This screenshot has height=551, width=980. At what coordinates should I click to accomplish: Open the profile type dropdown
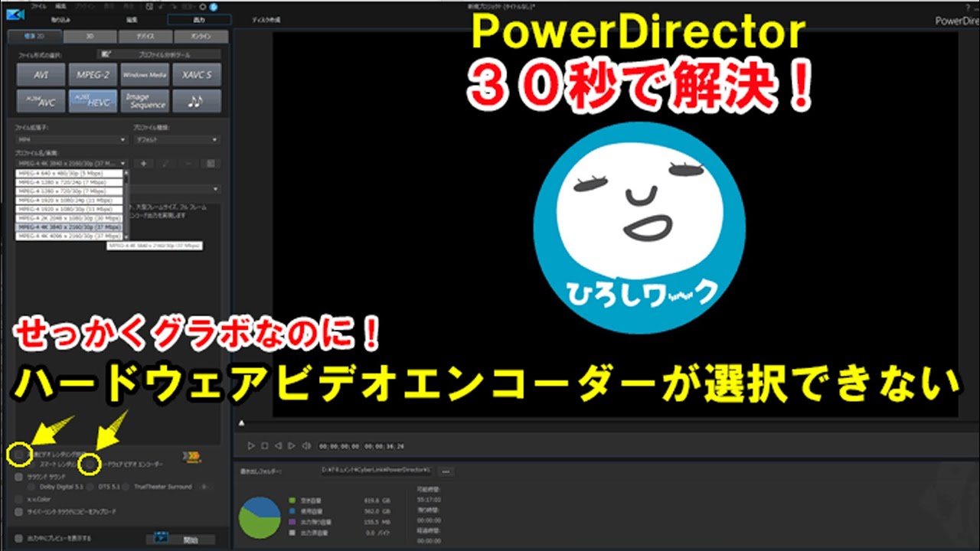(x=176, y=140)
